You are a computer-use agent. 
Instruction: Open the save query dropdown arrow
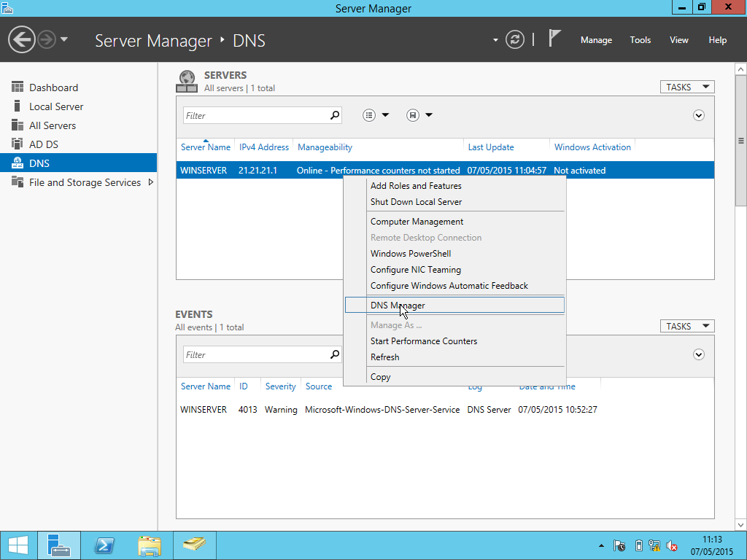427,115
